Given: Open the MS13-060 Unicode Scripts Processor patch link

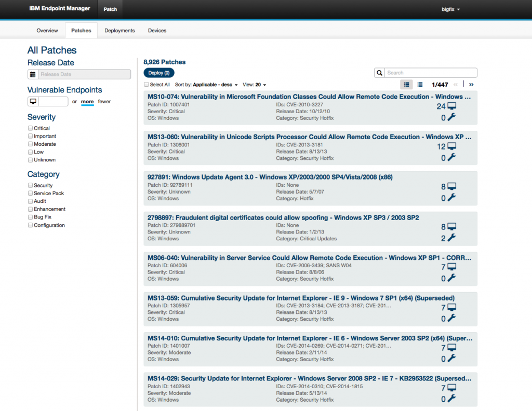Looking at the screenshot, I should coord(309,137).
